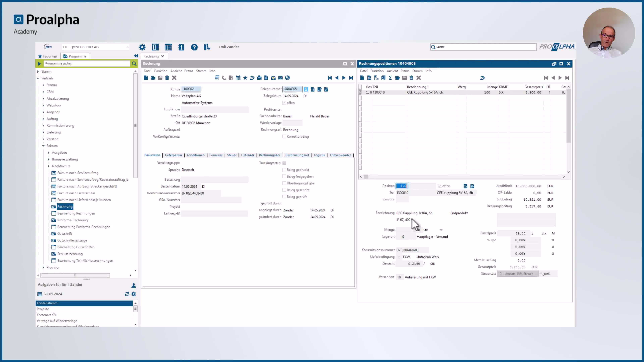644x362 pixels.
Task: Toggle Beleg freigegeben checkbox
Action: tap(284, 176)
